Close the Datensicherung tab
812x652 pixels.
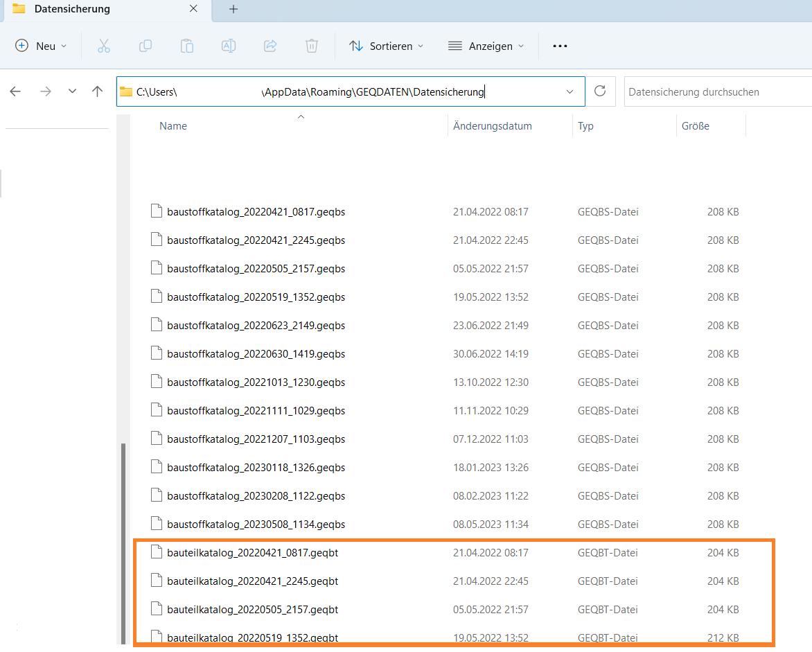tap(193, 9)
